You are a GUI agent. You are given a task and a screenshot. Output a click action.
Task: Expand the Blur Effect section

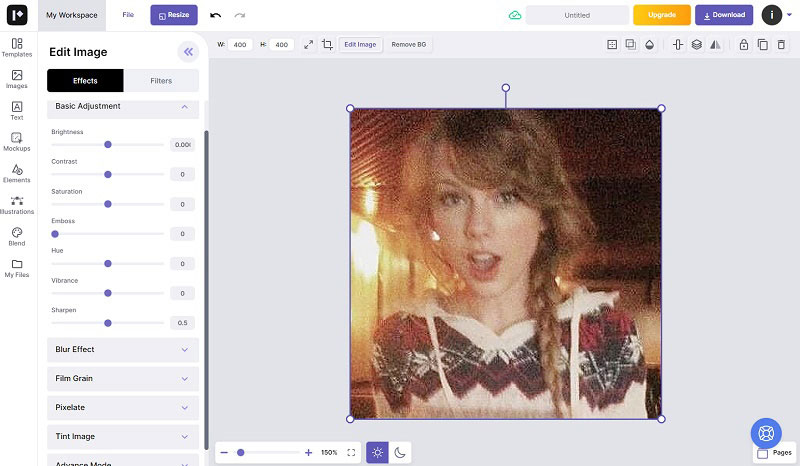[x=123, y=350]
